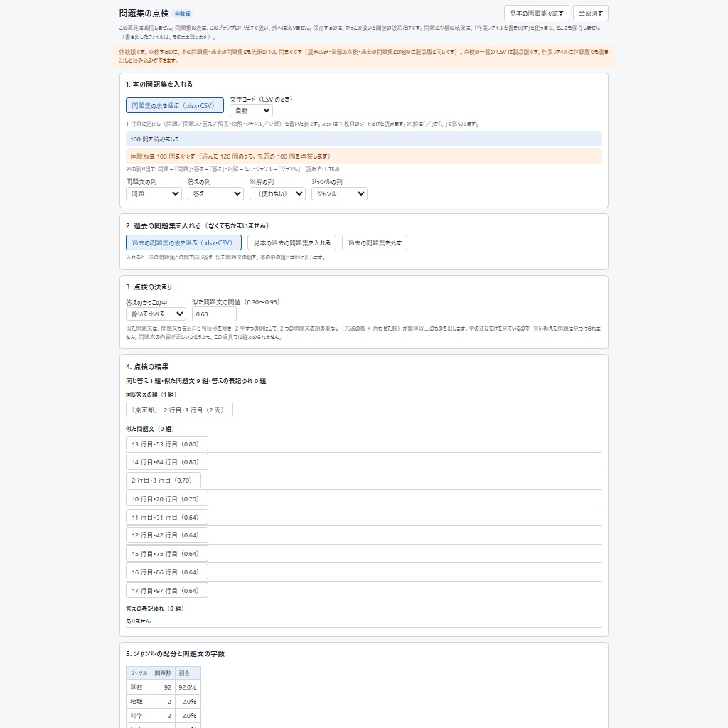
Task: Click the 3. 点検の決まり section heading
Action: (149, 287)
